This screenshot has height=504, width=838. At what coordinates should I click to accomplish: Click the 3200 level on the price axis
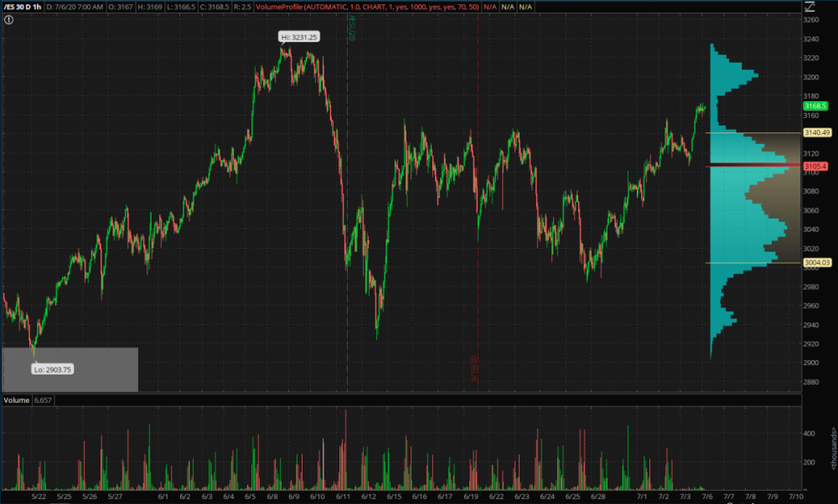(x=810, y=77)
